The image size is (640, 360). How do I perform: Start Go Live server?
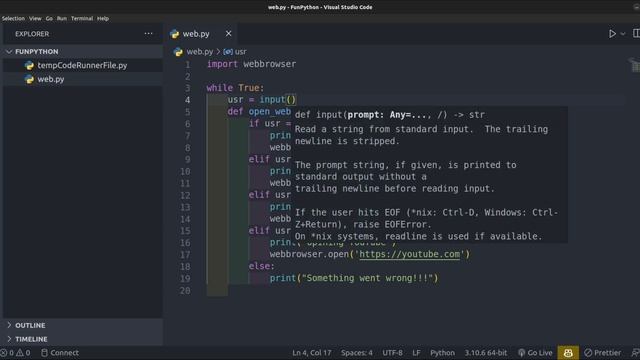click(535, 353)
